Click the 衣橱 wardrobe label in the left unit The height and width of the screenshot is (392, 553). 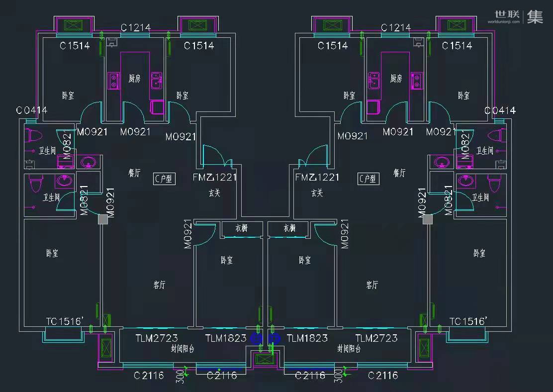pyautogui.click(x=241, y=228)
